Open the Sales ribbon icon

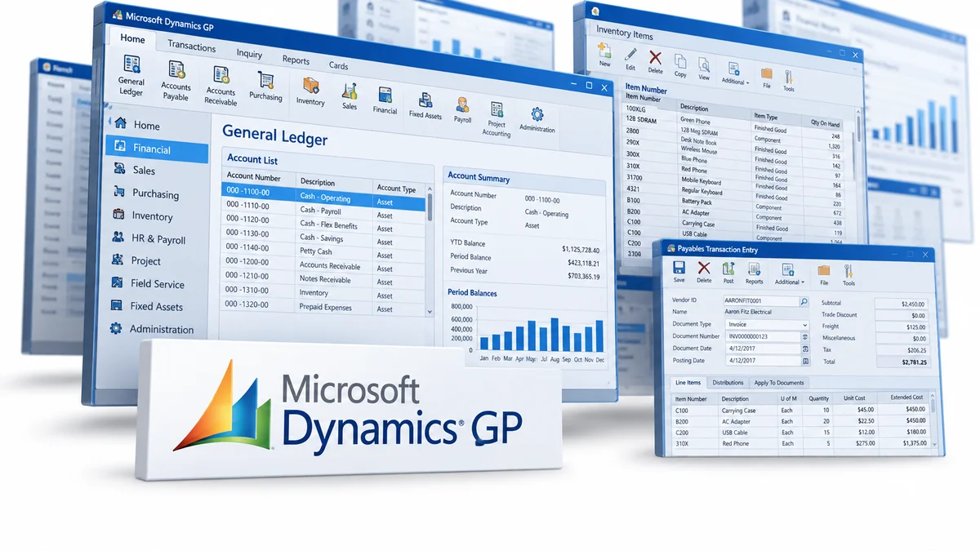click(x=350, y=96)
